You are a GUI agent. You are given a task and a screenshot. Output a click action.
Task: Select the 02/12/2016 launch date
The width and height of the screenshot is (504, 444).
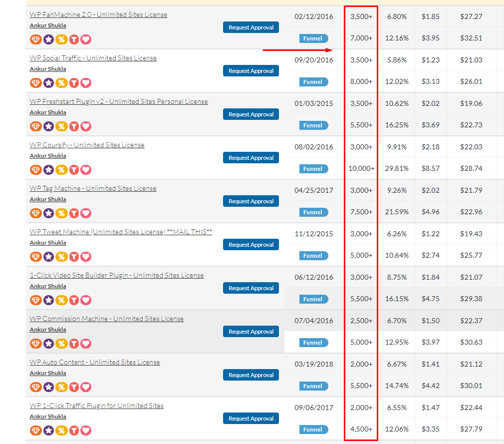pyautogui.click(x=314, y=16)
